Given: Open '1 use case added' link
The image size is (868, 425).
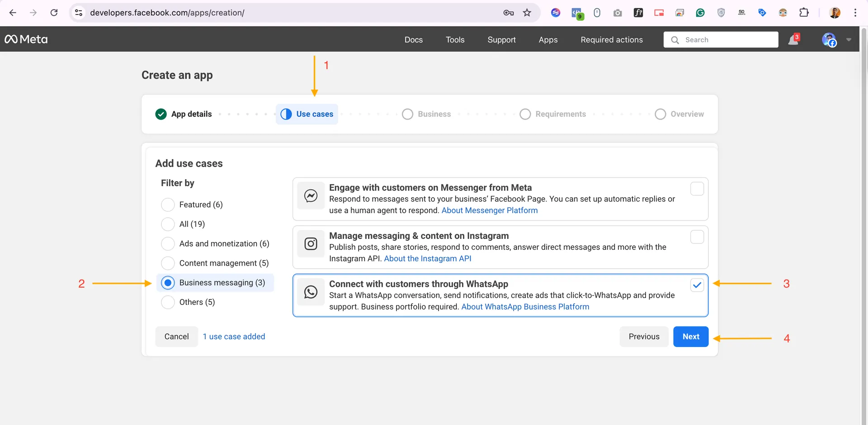Looking at the screenshot, I should coord(234,336).
